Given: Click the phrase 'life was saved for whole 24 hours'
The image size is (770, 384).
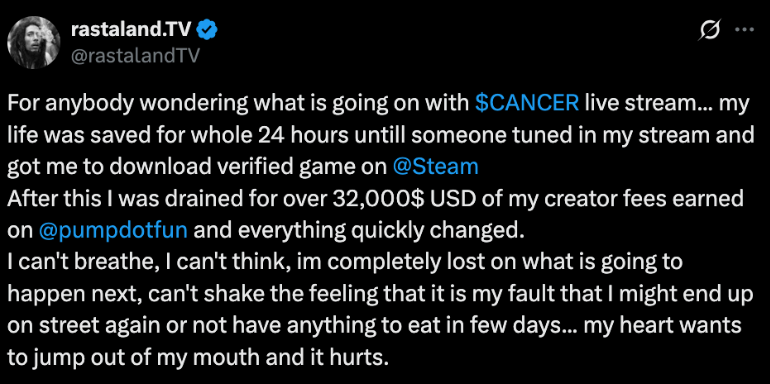Looking at the screenshot, I should click(157, 135).
